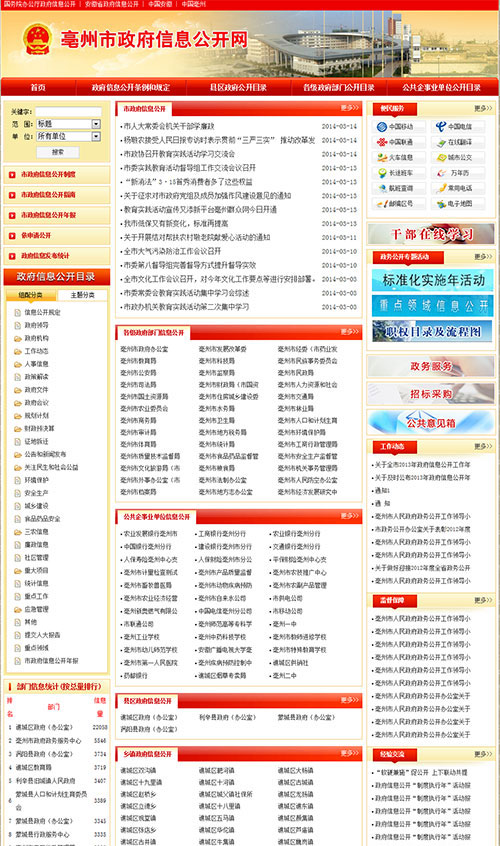
Task: Expand 更多 in 乡镇政府信息公开 section
Action: [x=350, y=753]
